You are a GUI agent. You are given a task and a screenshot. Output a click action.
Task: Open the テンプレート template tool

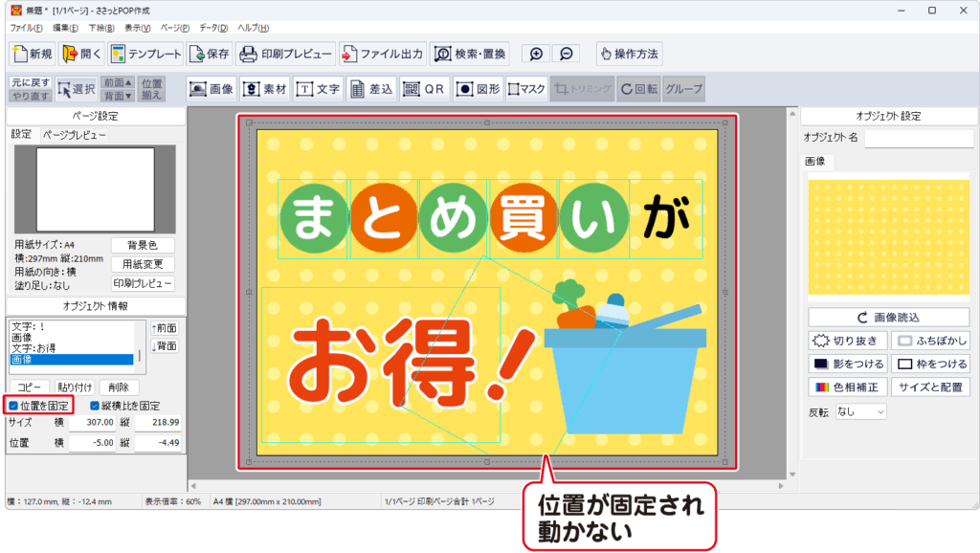(144, 54)
